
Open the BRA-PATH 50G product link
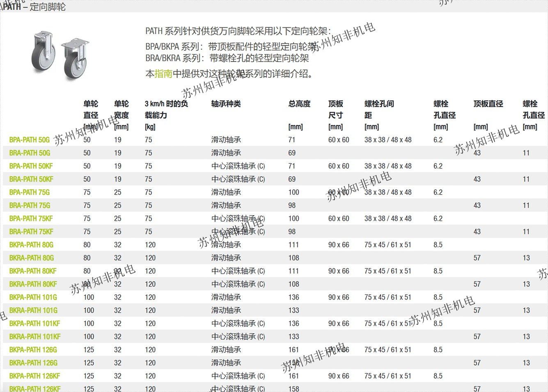click(x=30, y=153)
